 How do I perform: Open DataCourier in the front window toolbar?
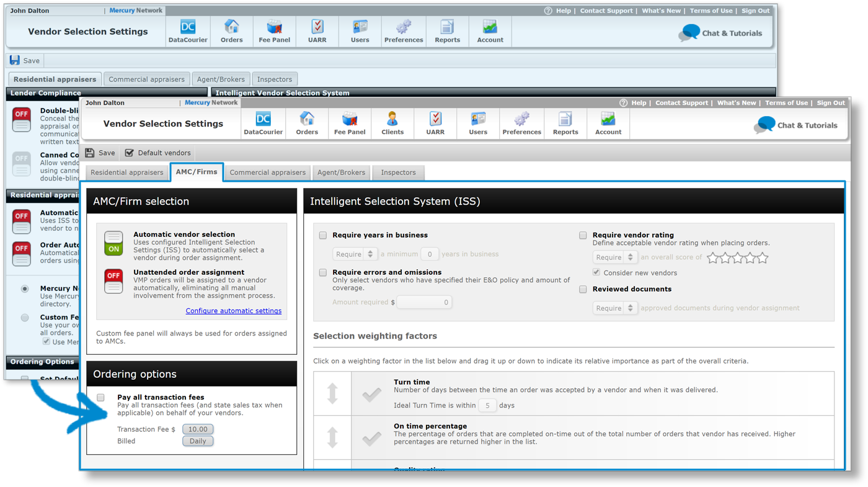[263, 123]
